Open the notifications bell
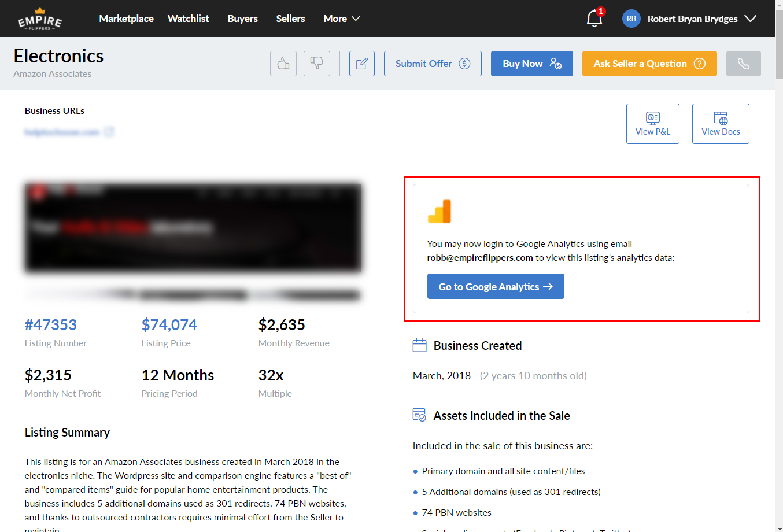Screen dimensions: 783x532 (x=594, y=19)
